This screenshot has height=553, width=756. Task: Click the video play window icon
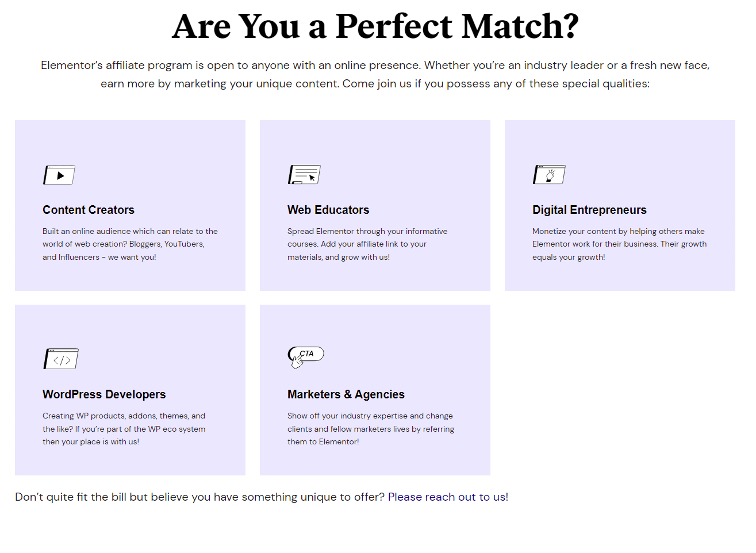tap(59, 175)
